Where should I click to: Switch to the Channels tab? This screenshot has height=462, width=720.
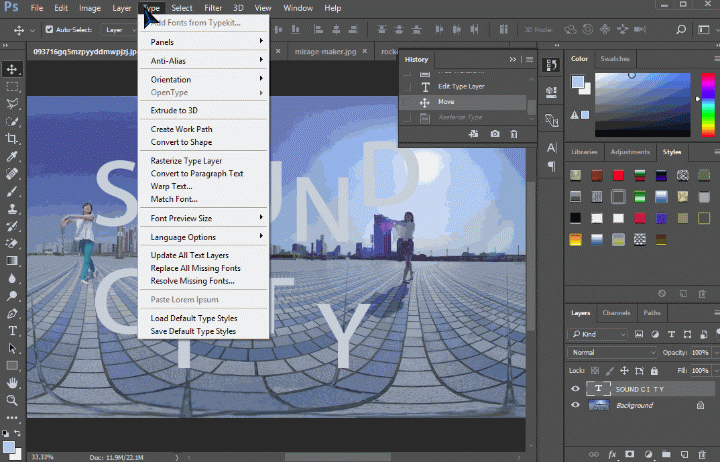[616, 313]
